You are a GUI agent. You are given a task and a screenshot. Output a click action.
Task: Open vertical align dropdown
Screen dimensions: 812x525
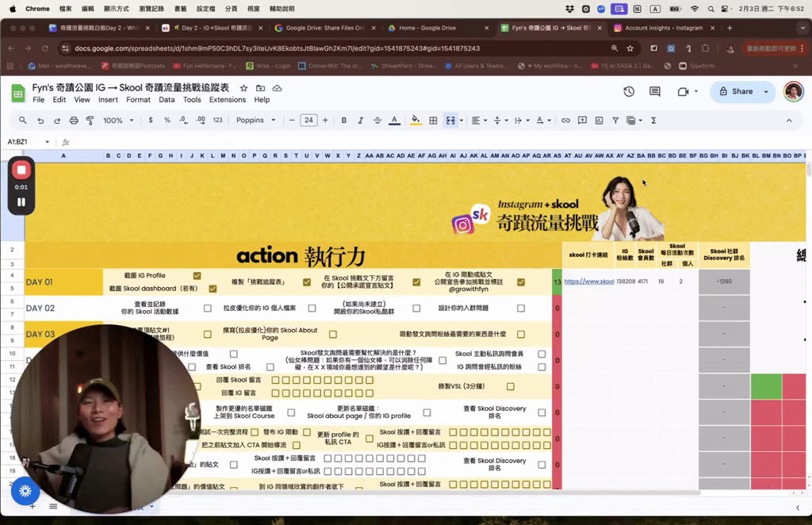pos(501,120)
